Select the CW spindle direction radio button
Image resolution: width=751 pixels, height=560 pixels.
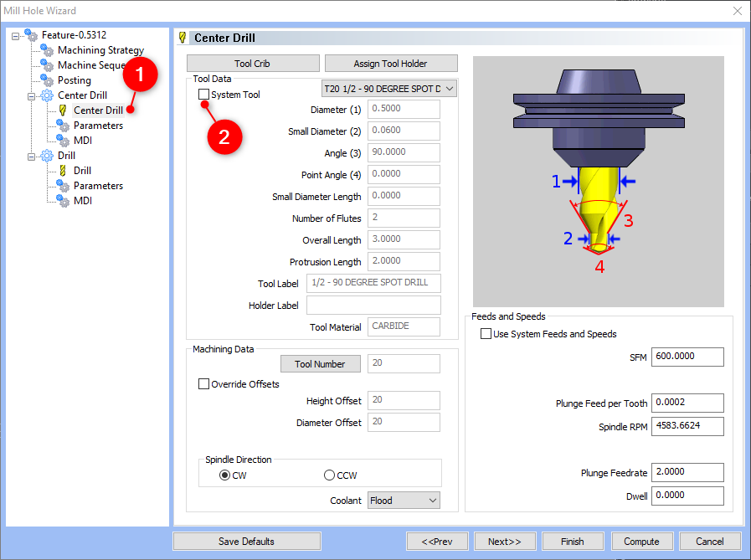(x=224, y=475)
